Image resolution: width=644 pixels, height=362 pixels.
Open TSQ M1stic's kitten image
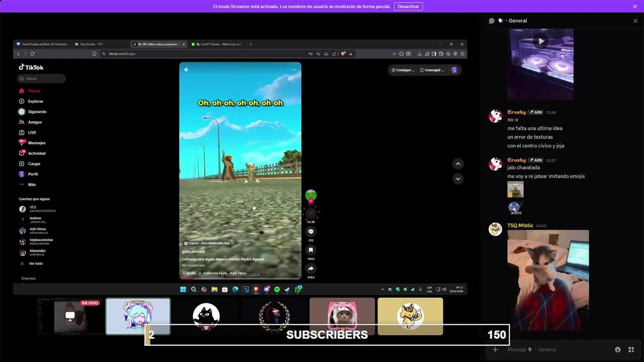click(x=548, y=280)
